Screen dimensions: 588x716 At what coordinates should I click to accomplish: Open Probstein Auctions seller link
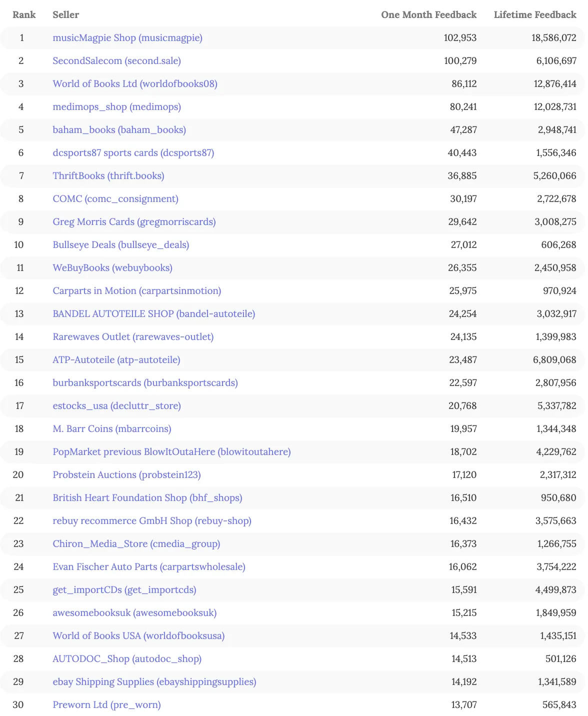(x=127, y=475)
